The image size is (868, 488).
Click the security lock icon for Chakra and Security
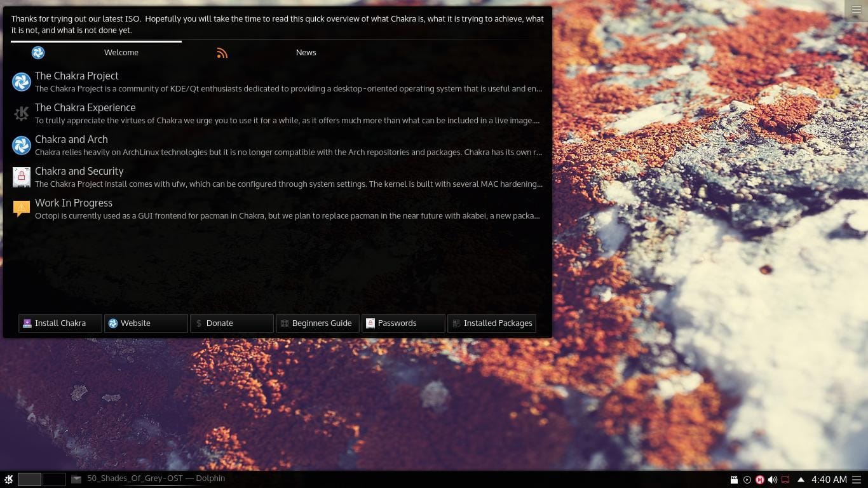point(22,177)
